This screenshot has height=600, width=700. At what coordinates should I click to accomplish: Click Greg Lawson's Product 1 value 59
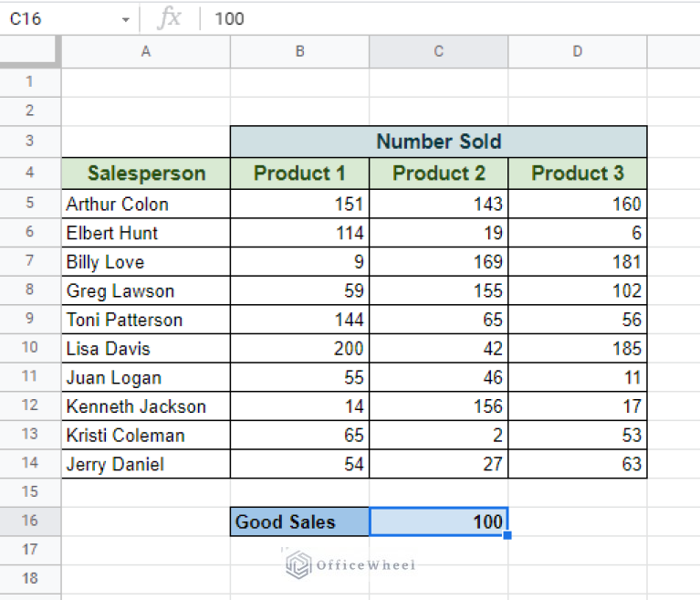[x=300, y=290]
